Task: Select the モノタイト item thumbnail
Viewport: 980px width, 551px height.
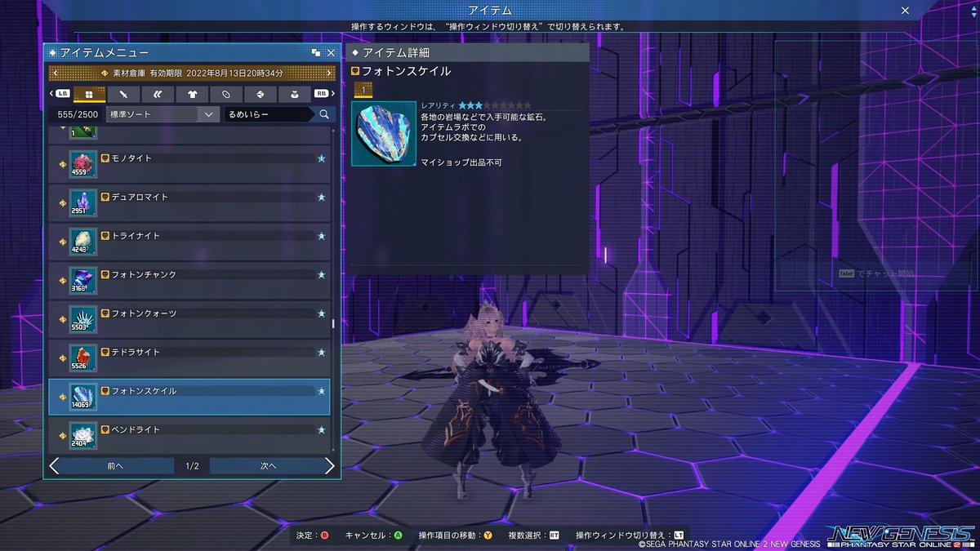Action: point(83,165)
